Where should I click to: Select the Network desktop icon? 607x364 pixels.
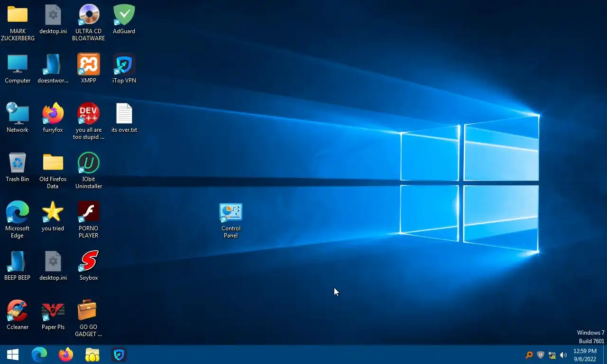point(18,114)
